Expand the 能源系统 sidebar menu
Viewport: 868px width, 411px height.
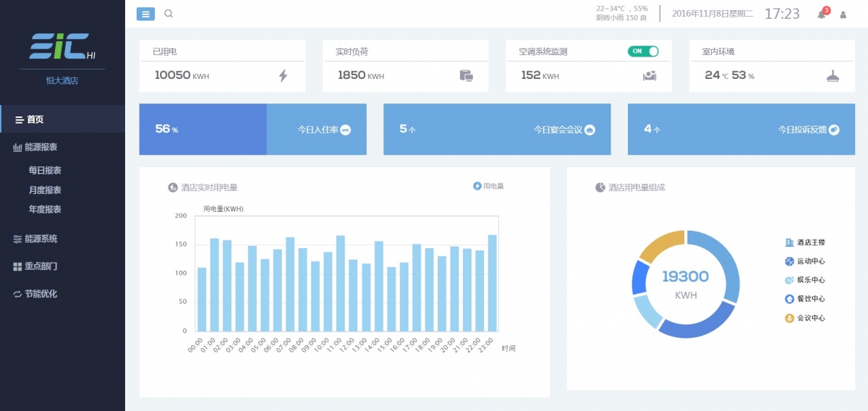[41, 239]
